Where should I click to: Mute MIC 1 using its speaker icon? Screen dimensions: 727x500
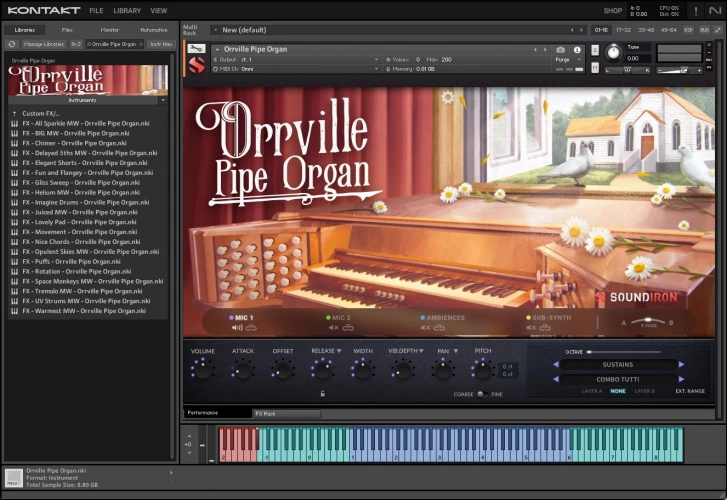click(237, 327)
